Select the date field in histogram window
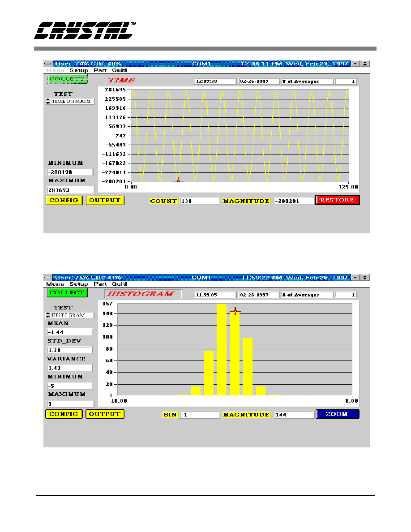Viewport: 411px width, 532px height. tap(259, 295)
